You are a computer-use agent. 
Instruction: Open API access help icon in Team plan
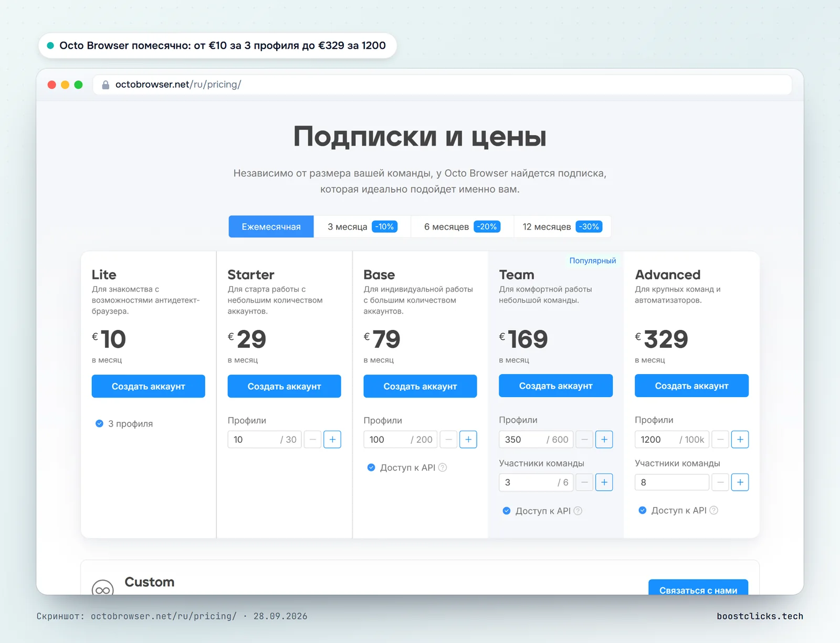[x=578, y=511]
